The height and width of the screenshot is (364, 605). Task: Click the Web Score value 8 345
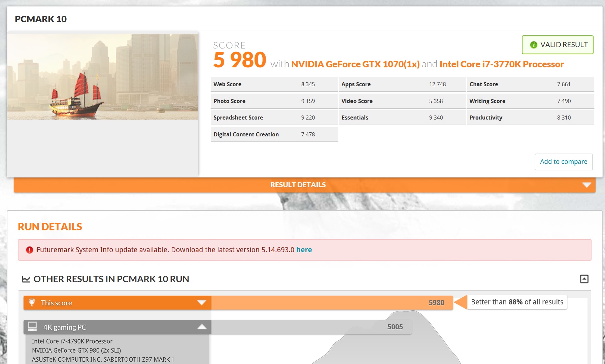pos(308,84)
